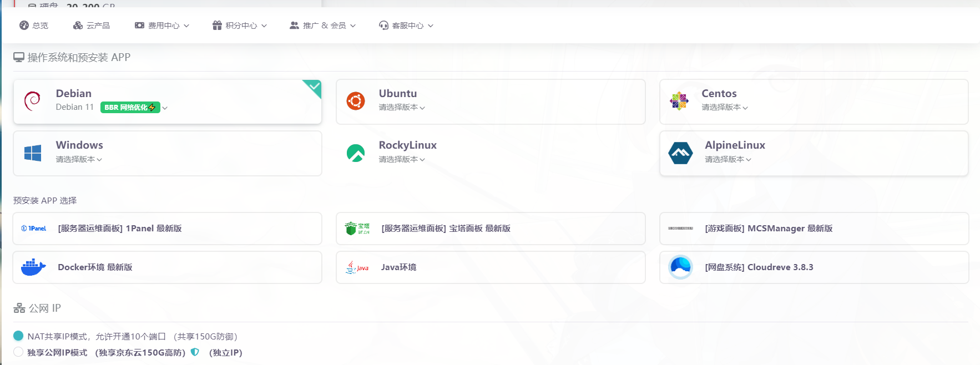The width and height of the screenshot is (980, 365).
Task: Expand the Windows 请选择版本 version dropdown
Action: [79, 160]
